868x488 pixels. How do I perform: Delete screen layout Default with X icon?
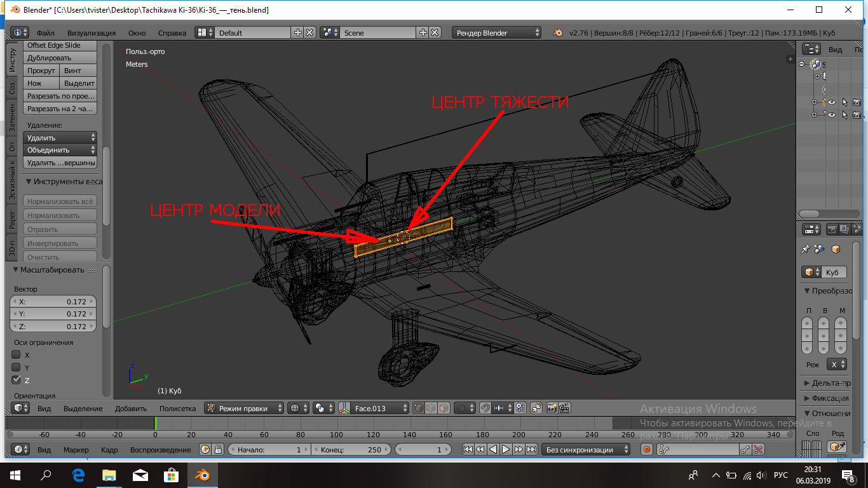click(309, 32)
